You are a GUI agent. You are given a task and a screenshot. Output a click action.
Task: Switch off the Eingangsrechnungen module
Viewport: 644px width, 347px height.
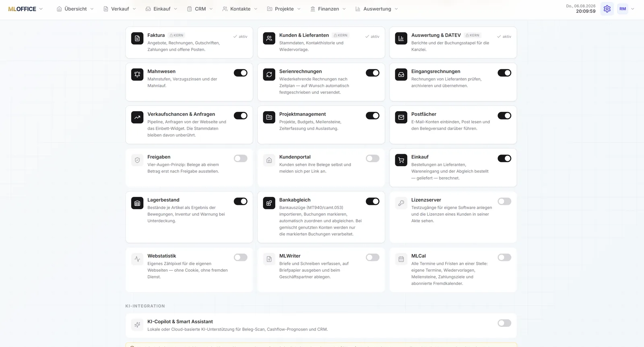pyautogui.click(x=504, y=73)
